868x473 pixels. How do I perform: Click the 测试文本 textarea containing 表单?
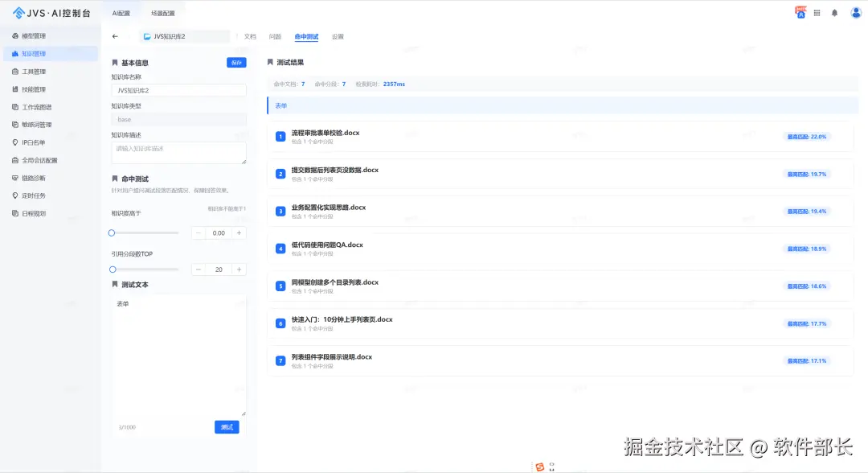point(178,356)
